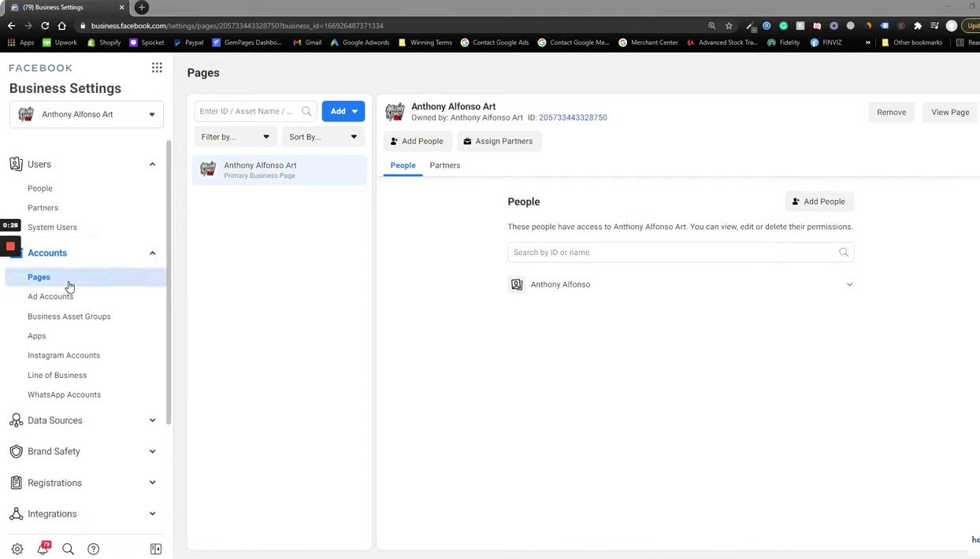This screenshot has width=980, height=559.
Task: Toggle the sidebar collapse panel icon
Action: click(156, 549)
